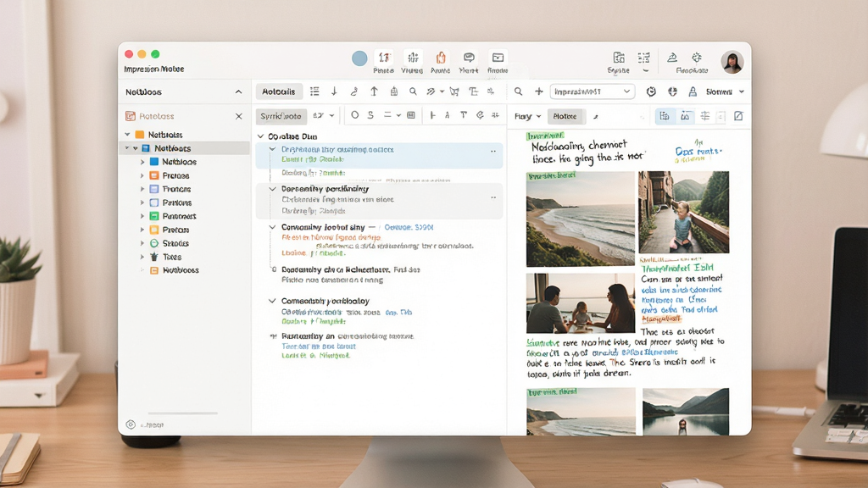Viewport: 868px width, 488px height.
Task: Collapse the sidebar header with the up chevron
Action: click(x=238, y=91)
